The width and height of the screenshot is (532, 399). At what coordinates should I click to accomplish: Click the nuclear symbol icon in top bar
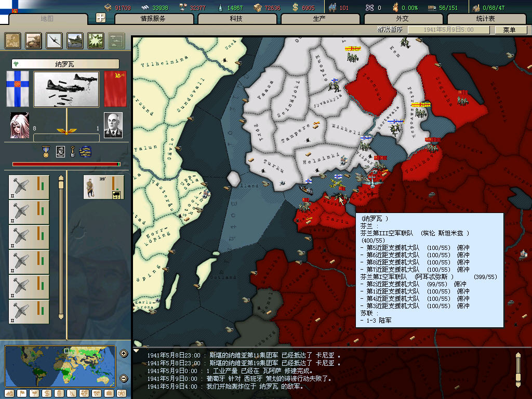(x=369, y=7)
